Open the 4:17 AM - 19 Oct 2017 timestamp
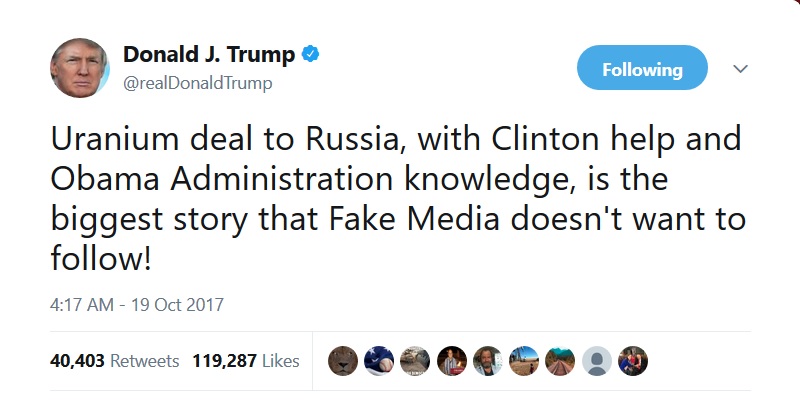Image resolution: width=800 pixels, height=420 pixels. pyautogui.click(x=137, y=305)
